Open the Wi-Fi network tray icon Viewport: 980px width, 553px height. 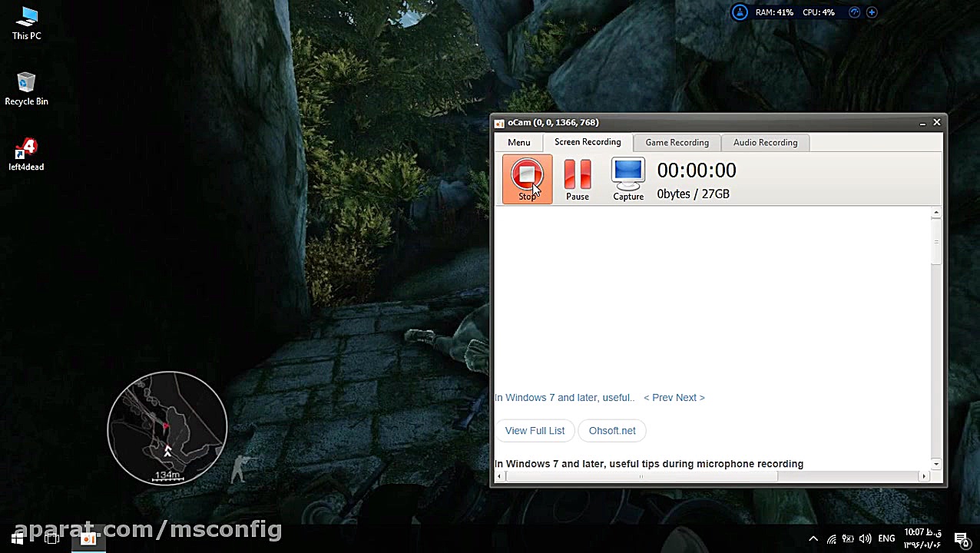pos(832,539)
